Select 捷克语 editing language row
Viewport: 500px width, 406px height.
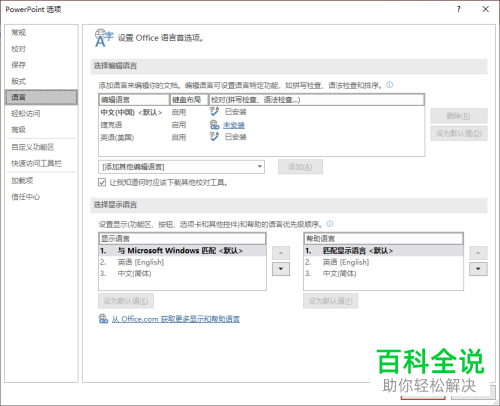coord(261,125)
